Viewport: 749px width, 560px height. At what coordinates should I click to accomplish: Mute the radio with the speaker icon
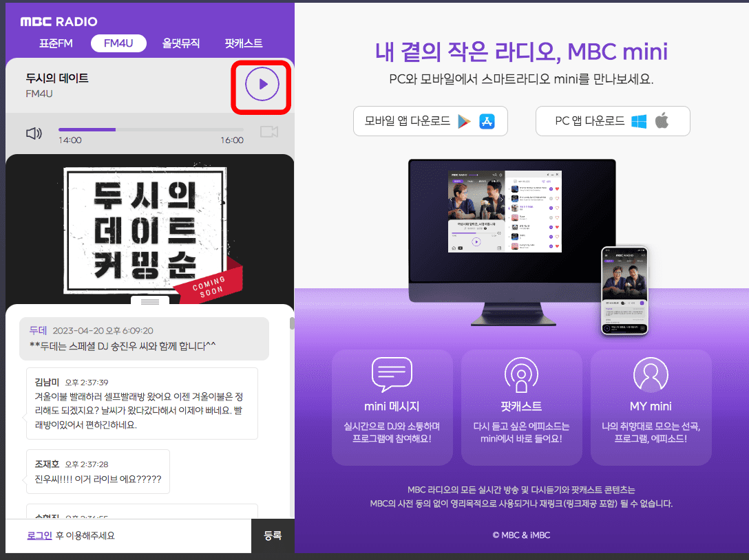34,133
